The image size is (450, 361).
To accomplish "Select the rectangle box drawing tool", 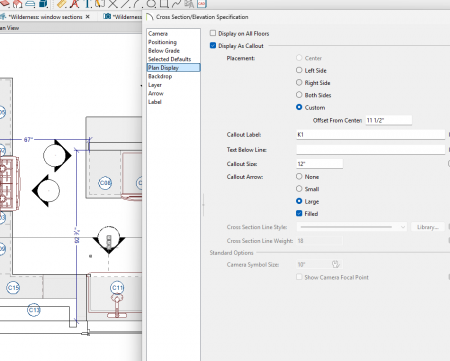I will (164, 3).
